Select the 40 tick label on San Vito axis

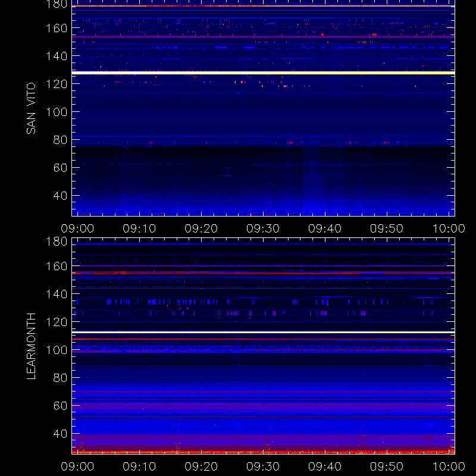(x=60, y=196)
